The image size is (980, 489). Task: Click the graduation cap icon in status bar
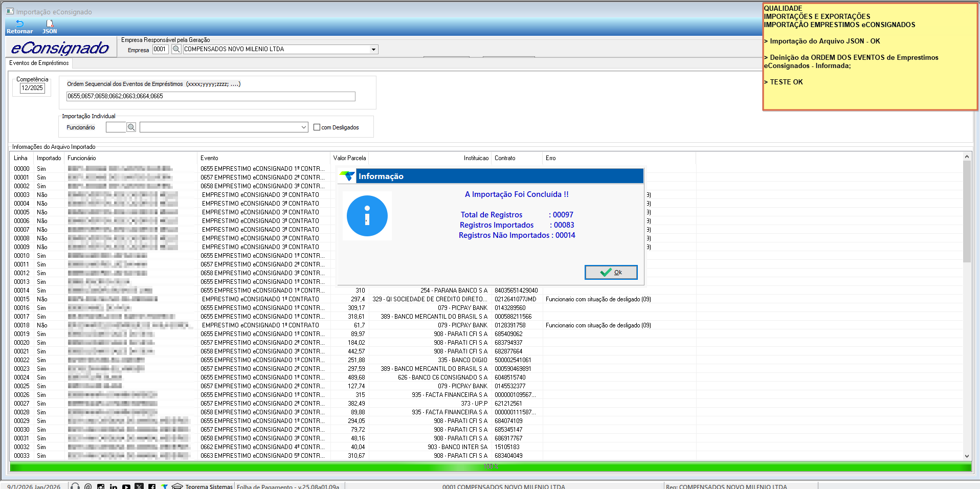click(x=177, y=486)
